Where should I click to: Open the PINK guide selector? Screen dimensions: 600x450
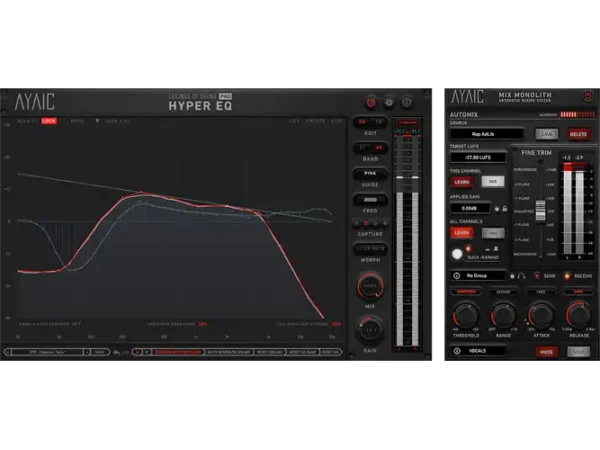click(370, 173)
